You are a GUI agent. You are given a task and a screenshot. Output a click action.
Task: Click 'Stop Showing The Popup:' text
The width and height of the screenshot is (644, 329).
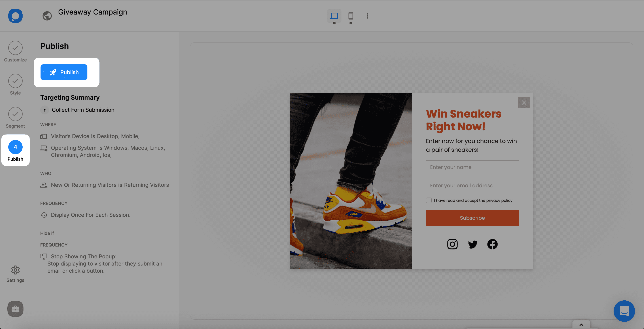84,256
